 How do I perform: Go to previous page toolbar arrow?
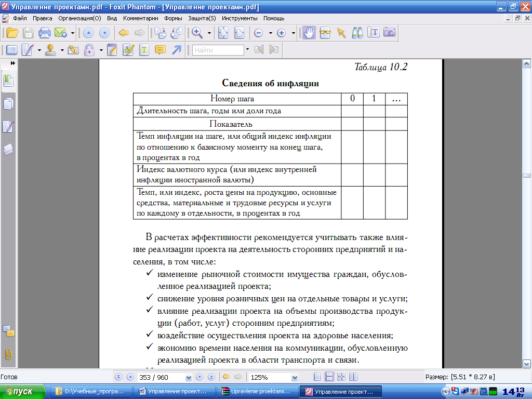click(88, 33)
